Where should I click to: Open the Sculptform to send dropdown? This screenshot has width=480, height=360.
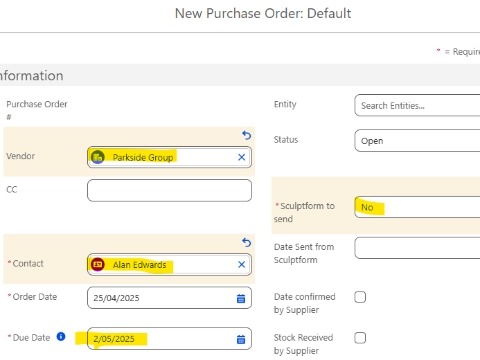[x=417, y=207]
